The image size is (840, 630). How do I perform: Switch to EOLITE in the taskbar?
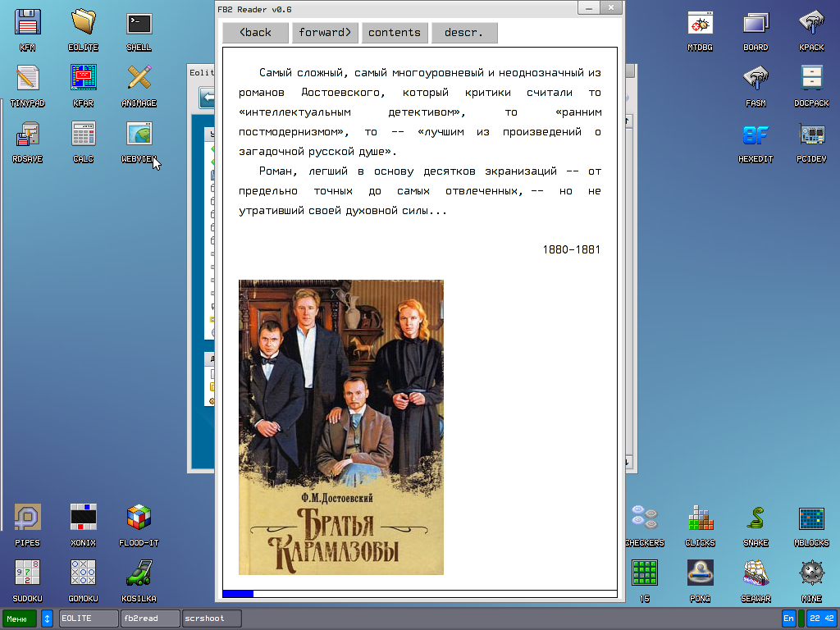coord(89,619)
